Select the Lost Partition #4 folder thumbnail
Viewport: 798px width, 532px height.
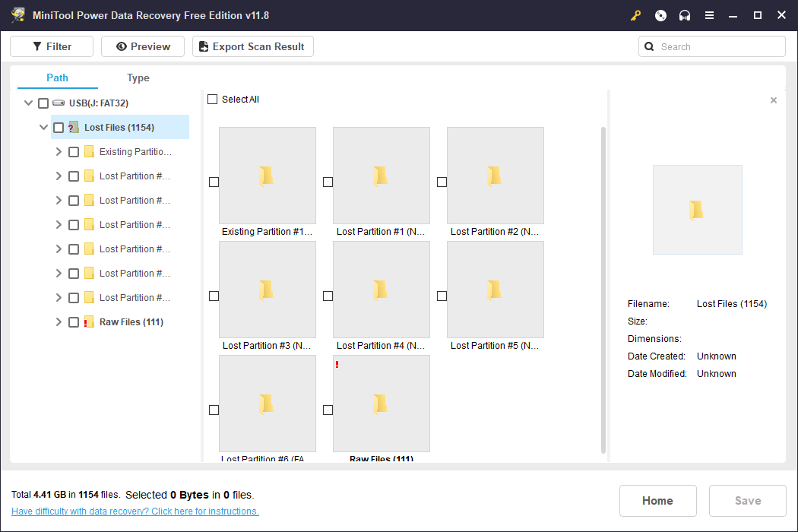click(x=382, y=290)
